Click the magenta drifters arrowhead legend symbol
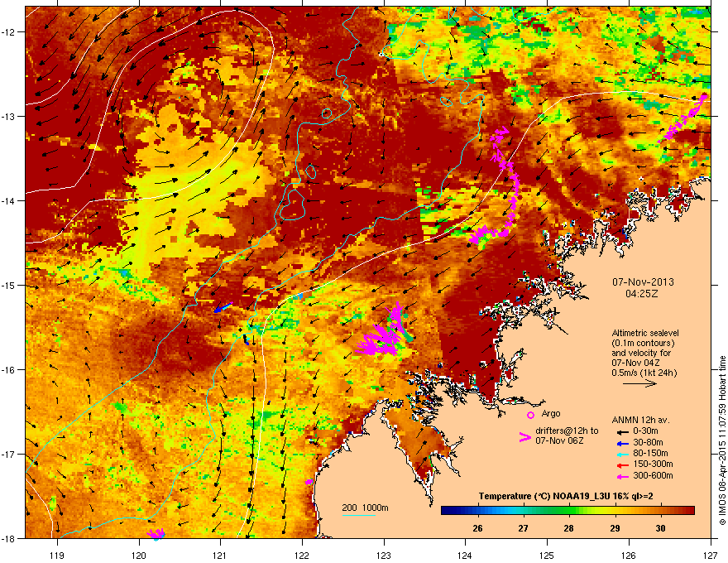Viewport: 728px width, 563px height. pyautogui.click(x=524, y=437)
